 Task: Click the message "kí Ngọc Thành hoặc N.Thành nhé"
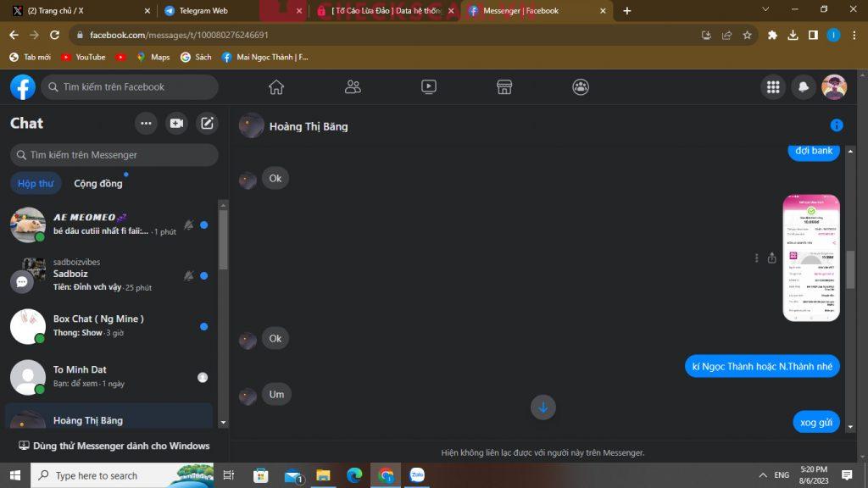click(762, 366)
